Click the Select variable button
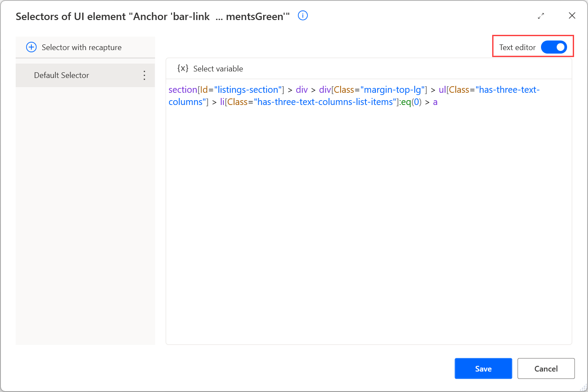Screen dimensions: 588x392 click(x=210, y=68)
